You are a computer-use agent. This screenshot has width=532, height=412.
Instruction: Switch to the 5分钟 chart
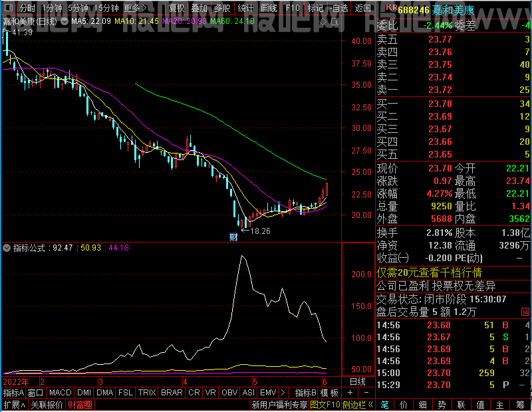pyautogui.click(x=78, y=8)
